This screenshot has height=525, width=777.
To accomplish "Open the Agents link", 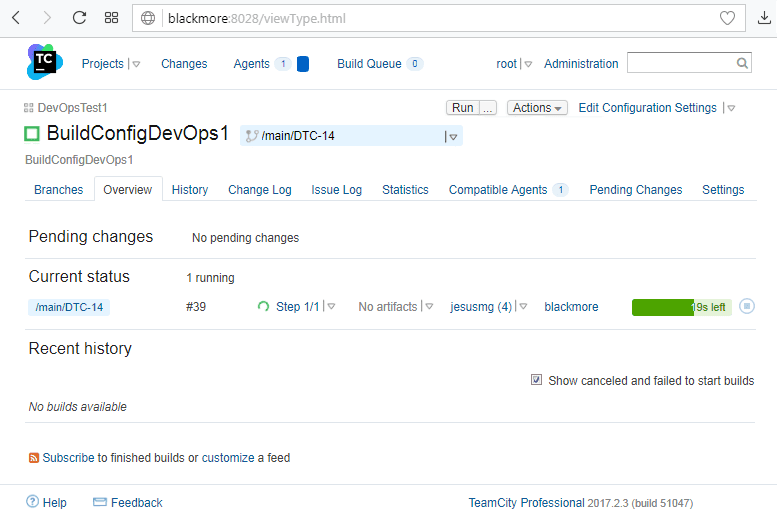I will coord(251,64).
